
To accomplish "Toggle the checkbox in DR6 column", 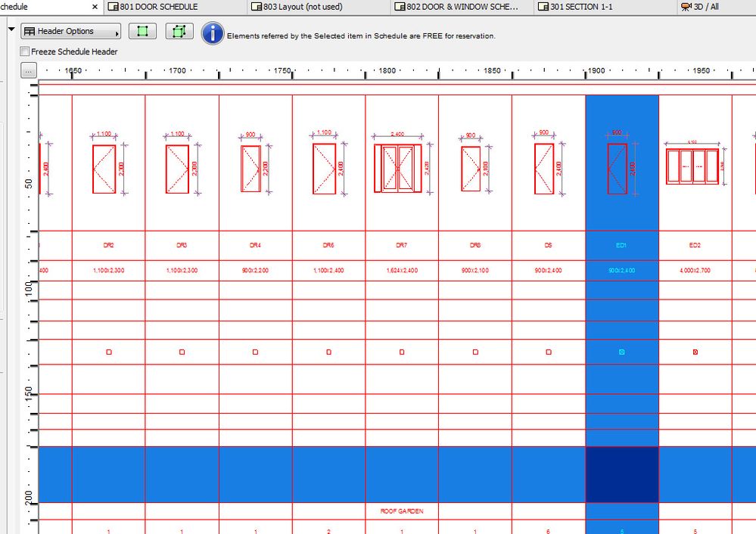I will [329, 352].
